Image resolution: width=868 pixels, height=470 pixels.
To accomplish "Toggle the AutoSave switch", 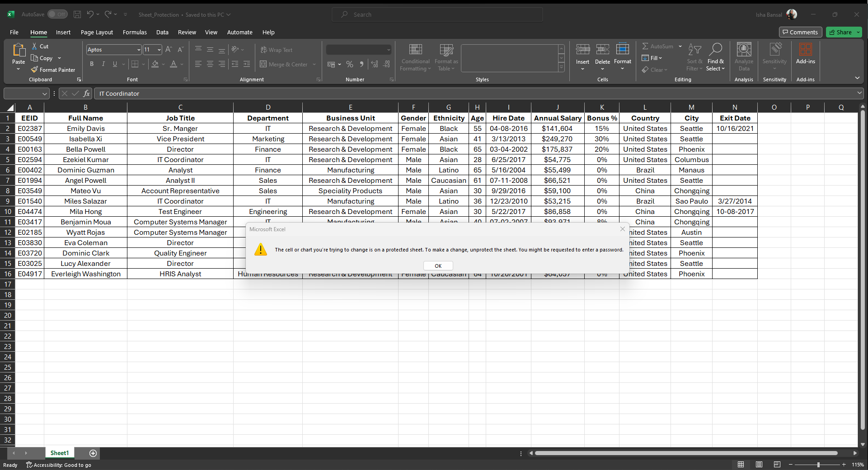I will coord(57,14).
